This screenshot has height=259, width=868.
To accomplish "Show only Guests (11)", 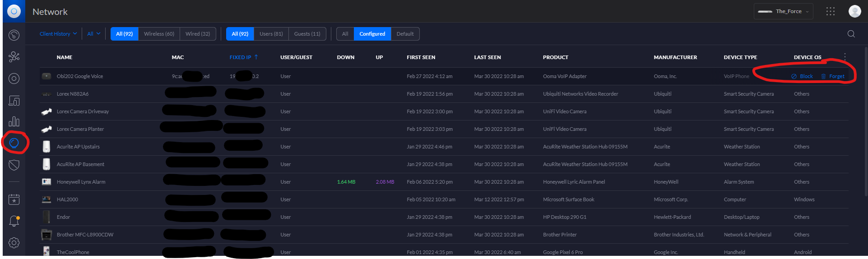I will [x=307, y=34].
